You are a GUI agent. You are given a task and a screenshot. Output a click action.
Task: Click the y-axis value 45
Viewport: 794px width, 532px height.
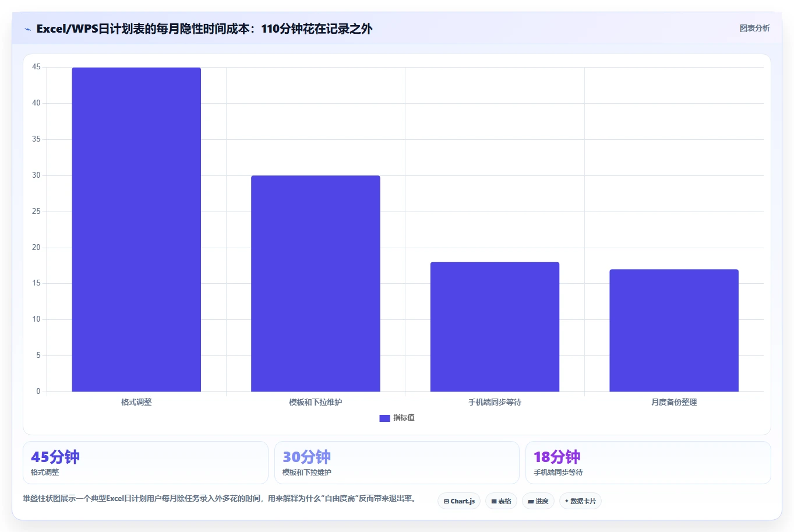coord(36,67)
